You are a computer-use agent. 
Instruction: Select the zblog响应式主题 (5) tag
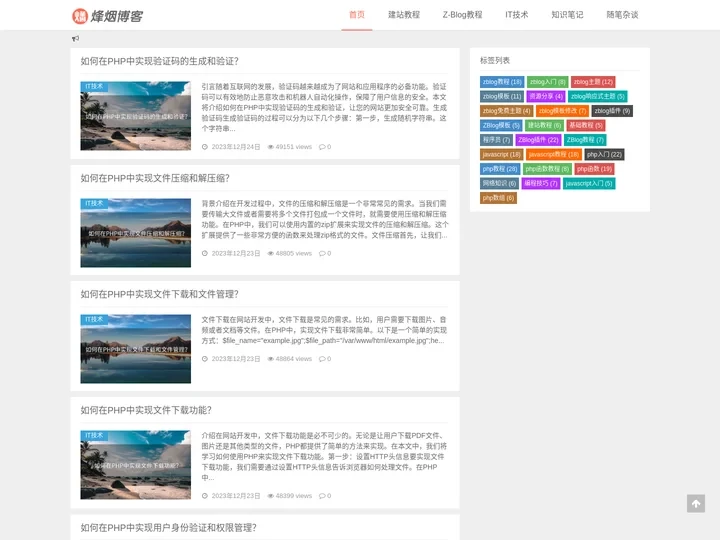[597, 96]
